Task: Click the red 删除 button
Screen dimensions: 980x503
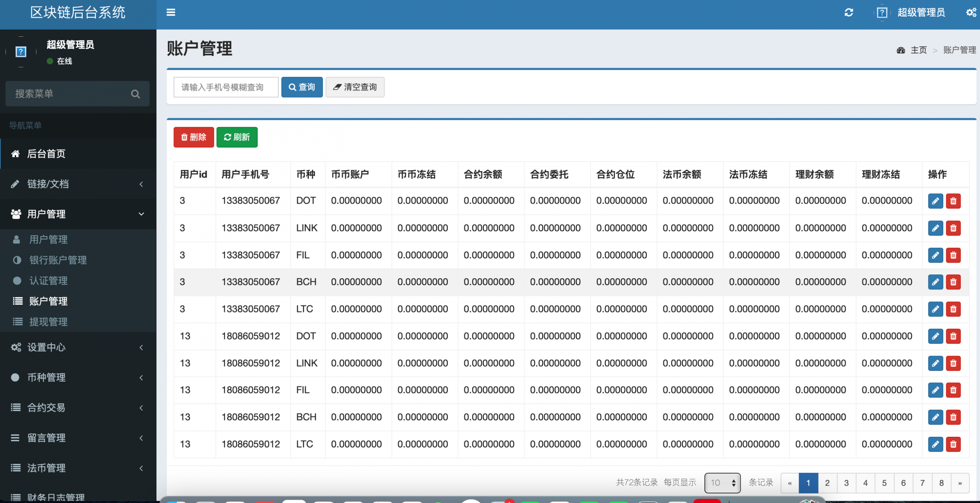Action: point(194,137)
